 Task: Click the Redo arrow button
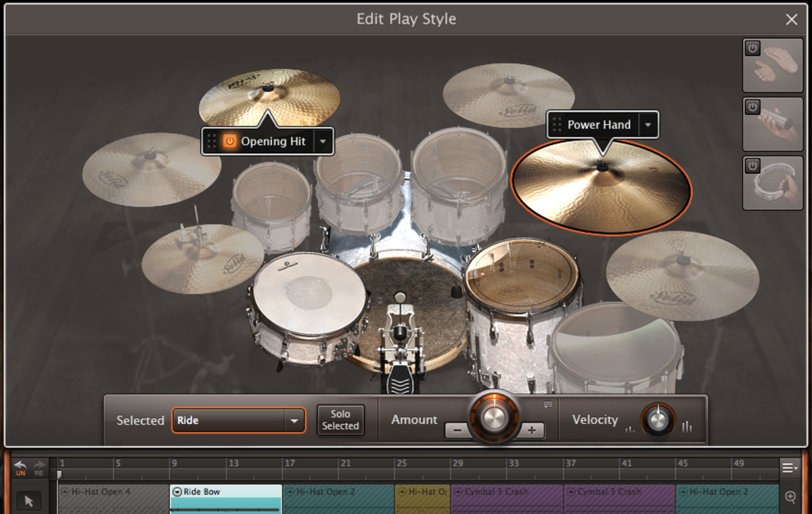tap(39, 467)
